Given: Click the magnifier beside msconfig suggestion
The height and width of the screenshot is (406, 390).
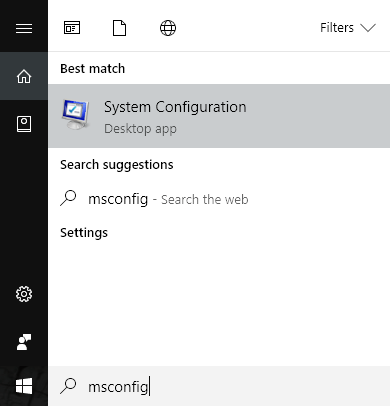Looking at the screenshot, I should coord(68,198).
